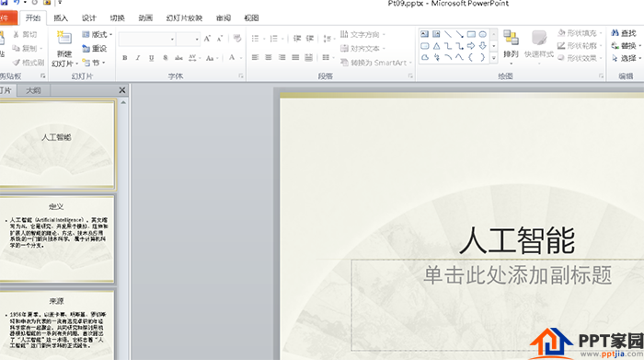Expand the font name combo box
The image size is (644, 360).
(173, 39)
